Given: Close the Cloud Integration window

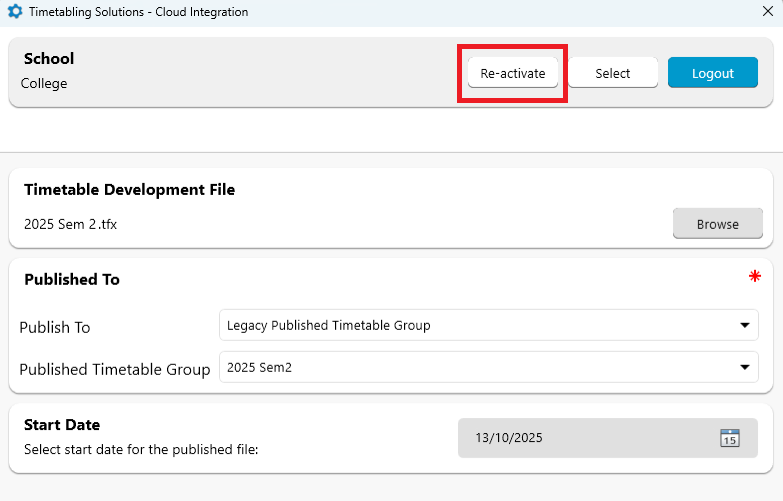Looking at the screenshot, I should [x=767, y=12].
